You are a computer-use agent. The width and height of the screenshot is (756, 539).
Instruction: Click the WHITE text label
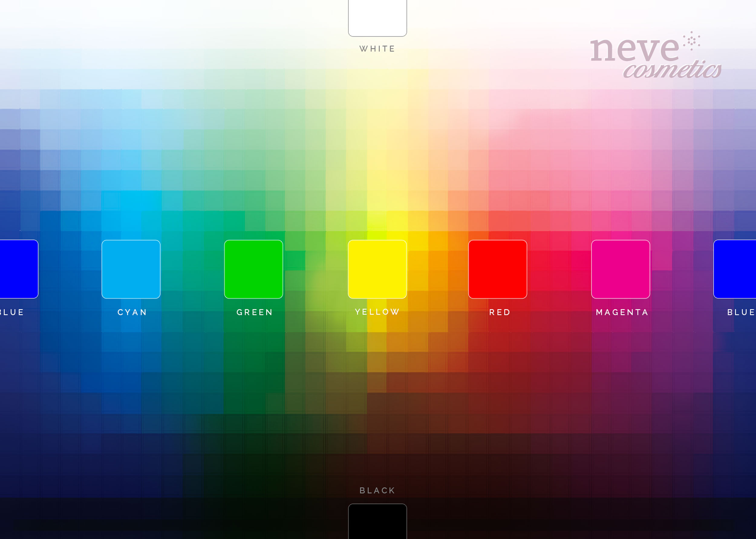point(377,49)
